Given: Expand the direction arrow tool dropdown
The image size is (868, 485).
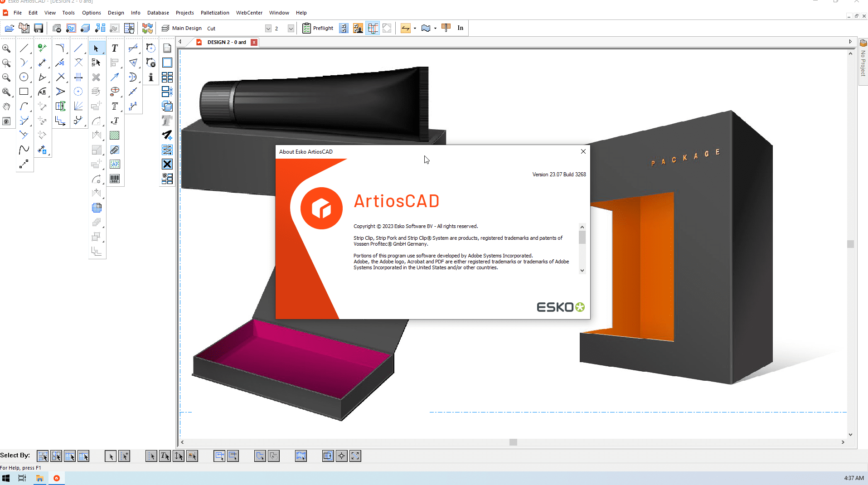Looking at the screenshot, I should click(x=415, y=28).
